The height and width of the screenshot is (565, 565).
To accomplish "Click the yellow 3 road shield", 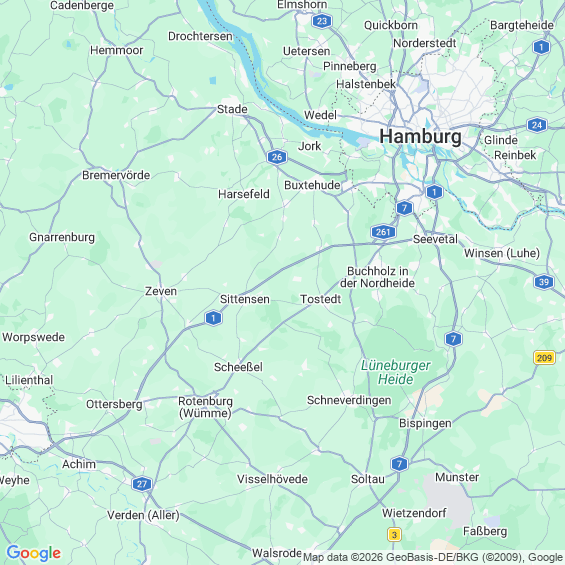I will point(394,535).
